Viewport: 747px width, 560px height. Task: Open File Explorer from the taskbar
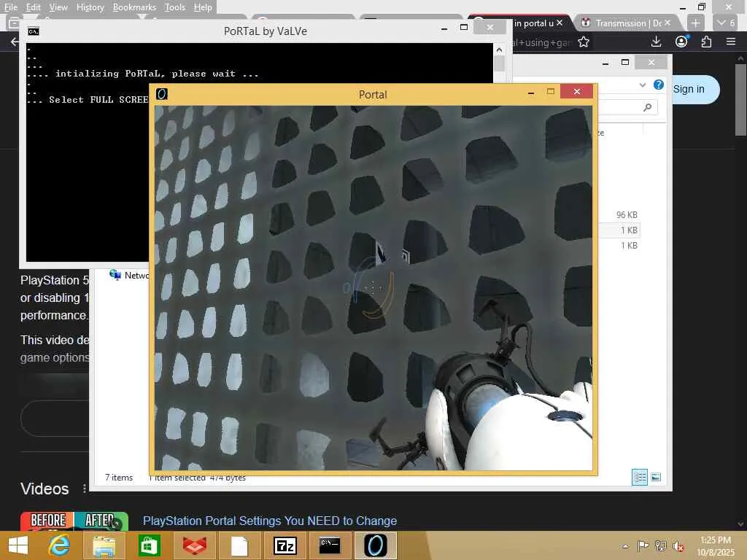click(104, 545)
